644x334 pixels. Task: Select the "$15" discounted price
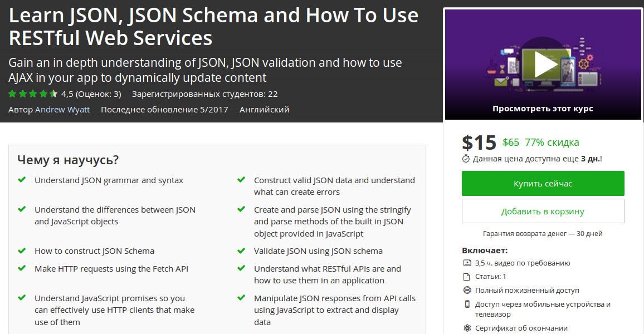pyautogui.click(x=479, y=141)
